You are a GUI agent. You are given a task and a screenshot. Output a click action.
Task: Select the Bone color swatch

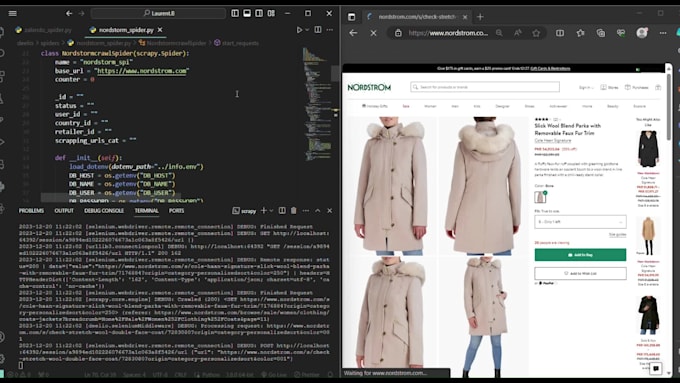[x=540, y=197]
